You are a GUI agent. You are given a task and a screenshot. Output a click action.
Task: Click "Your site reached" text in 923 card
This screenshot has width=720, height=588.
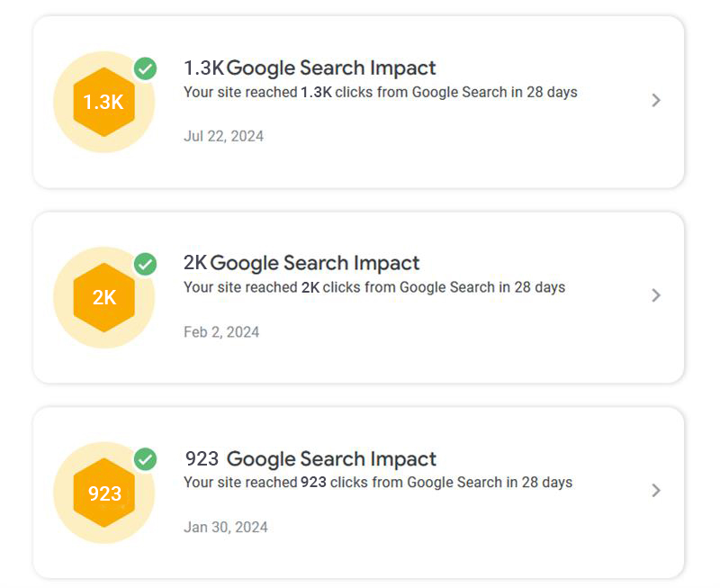[x=239, y=483]
